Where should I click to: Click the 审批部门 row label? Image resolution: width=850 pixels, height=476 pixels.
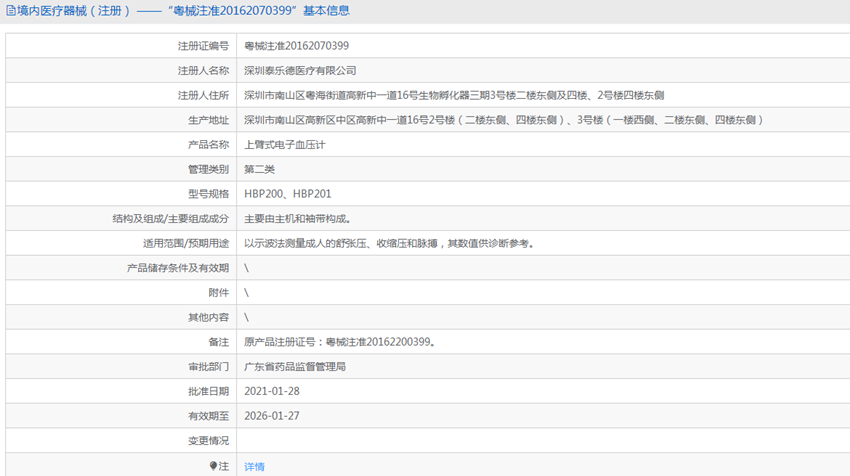click(209, 366)
